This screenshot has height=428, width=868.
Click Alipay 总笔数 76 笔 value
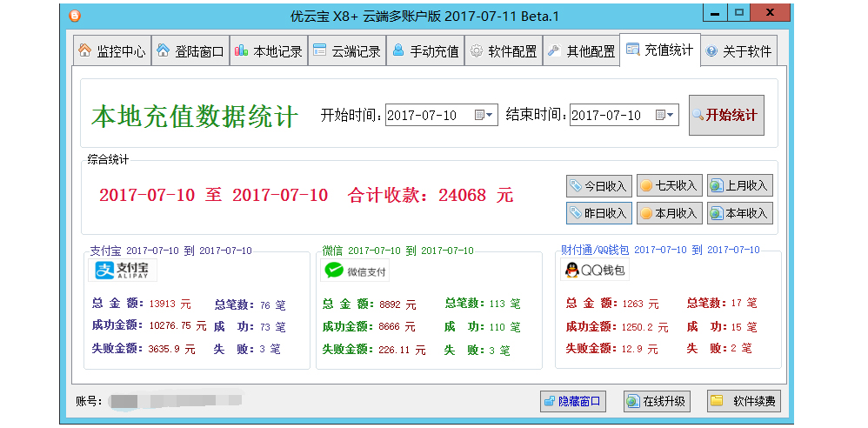(x=272, y=305)
